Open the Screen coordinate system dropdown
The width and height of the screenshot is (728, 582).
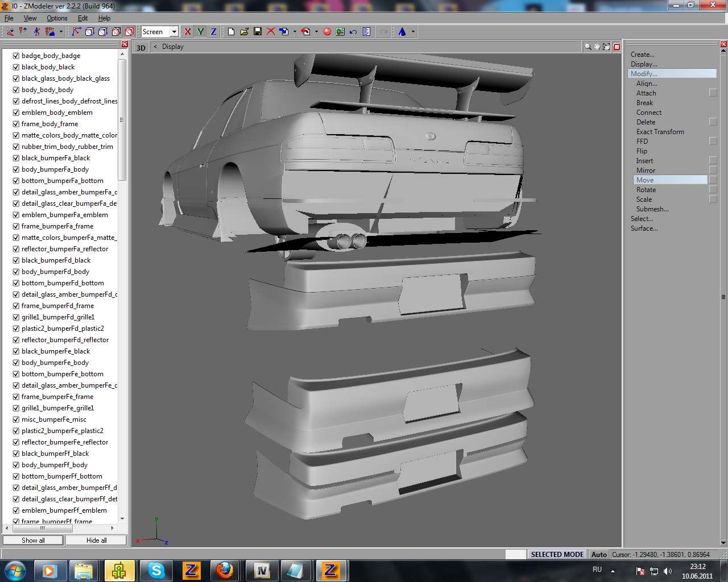174,32
